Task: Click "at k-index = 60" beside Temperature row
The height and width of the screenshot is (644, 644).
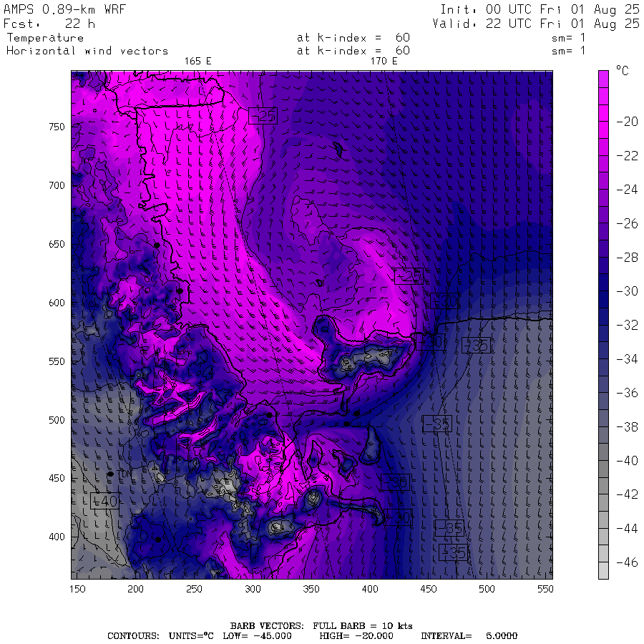Action: pyautogui.click(x=353, y=38)
